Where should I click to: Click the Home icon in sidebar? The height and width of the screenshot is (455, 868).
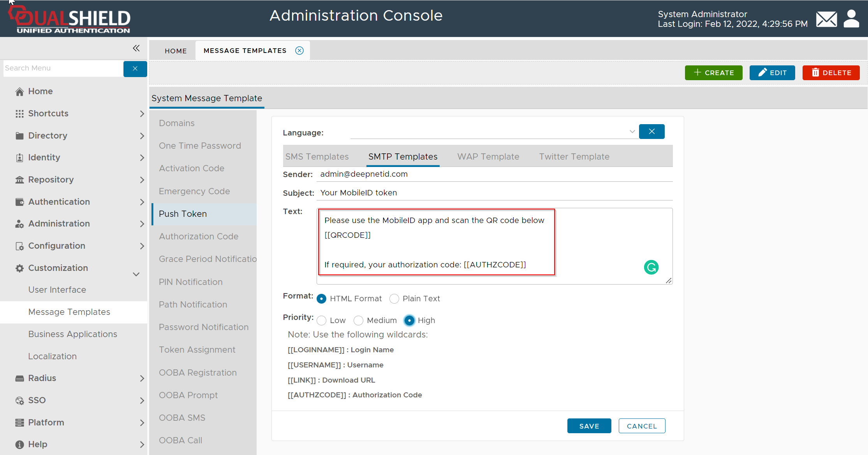tap(19, 91)
